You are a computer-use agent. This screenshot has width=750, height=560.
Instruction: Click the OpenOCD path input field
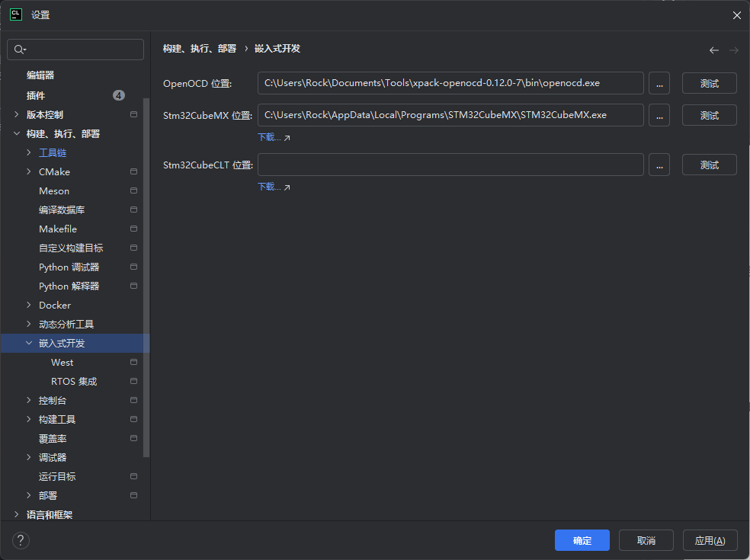click(450, 83)
